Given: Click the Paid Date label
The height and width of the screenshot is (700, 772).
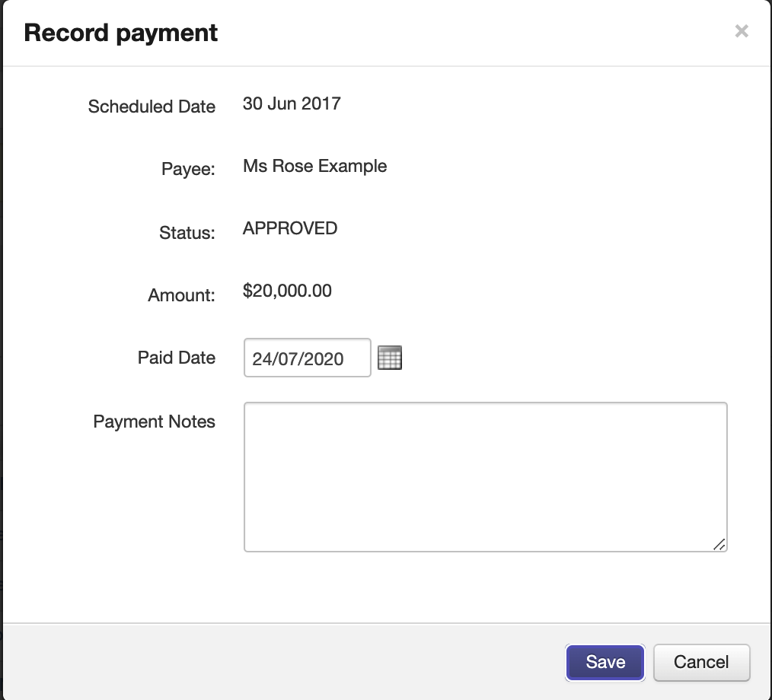Looking at the screenshot, I should tap(176, 358).
